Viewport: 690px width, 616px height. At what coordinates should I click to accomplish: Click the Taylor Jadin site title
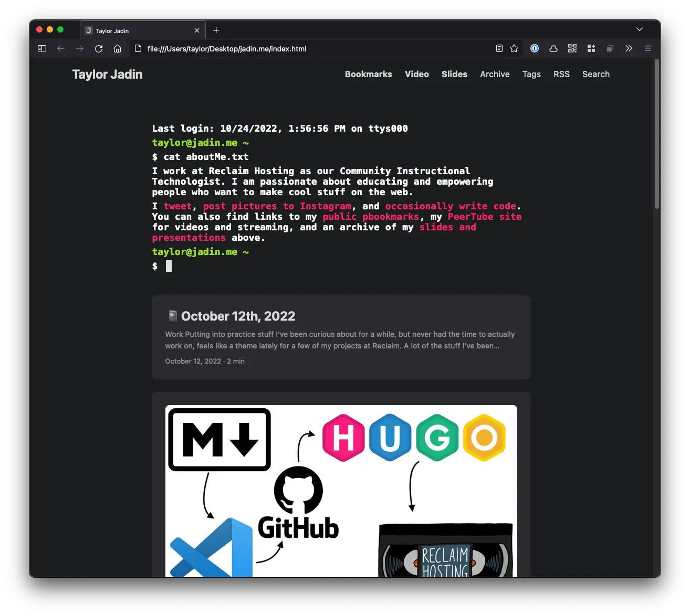pos(108,75)
